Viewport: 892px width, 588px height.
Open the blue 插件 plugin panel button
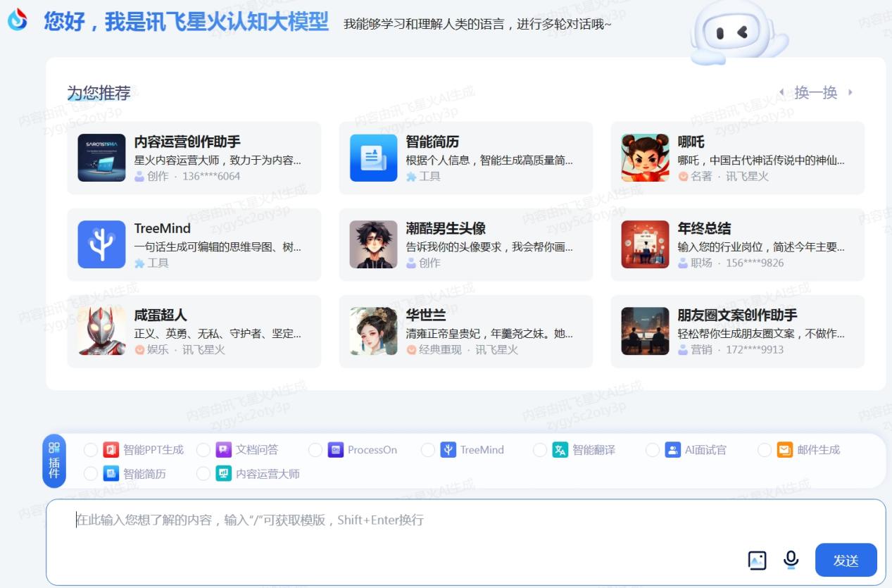coord(54,461)
